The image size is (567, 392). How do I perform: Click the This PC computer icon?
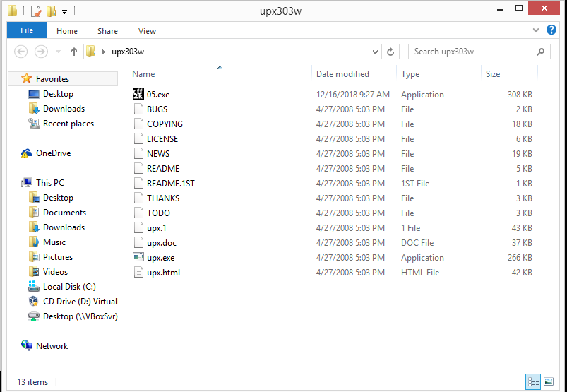coord(26,183)
